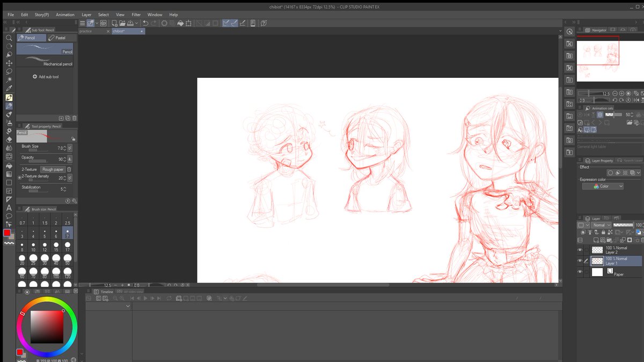Image resolution: width=644 pixels, height=362 pixels.
Task: Open sub tool detail wrench icon
Action: [x=74, y=201]
